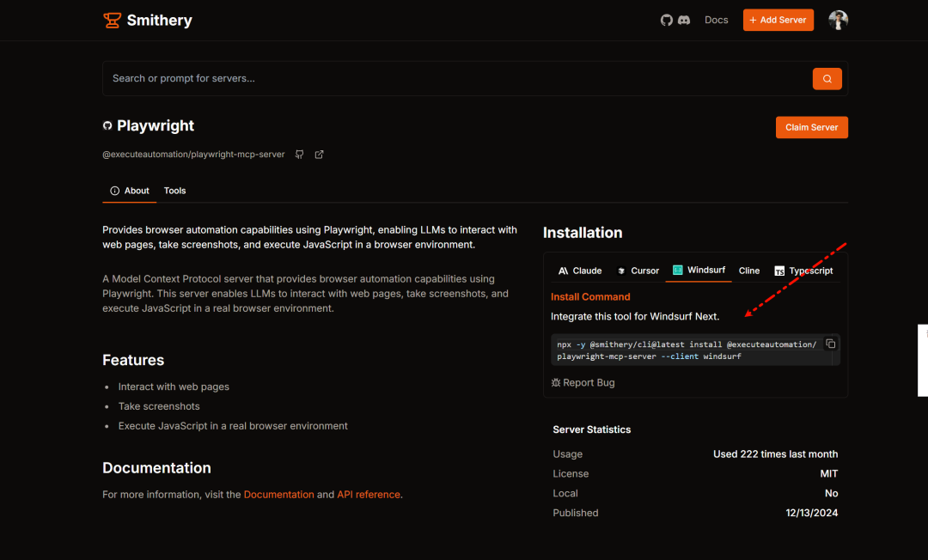Click the 'Interact with web pages' bullet
The image size is (928, 560).
click(174, 387)
